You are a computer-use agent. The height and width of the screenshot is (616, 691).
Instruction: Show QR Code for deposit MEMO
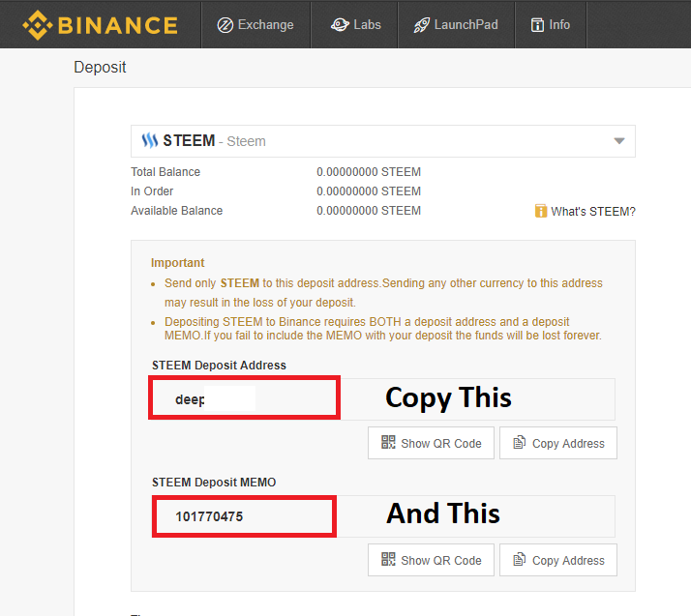pos(431,560)
